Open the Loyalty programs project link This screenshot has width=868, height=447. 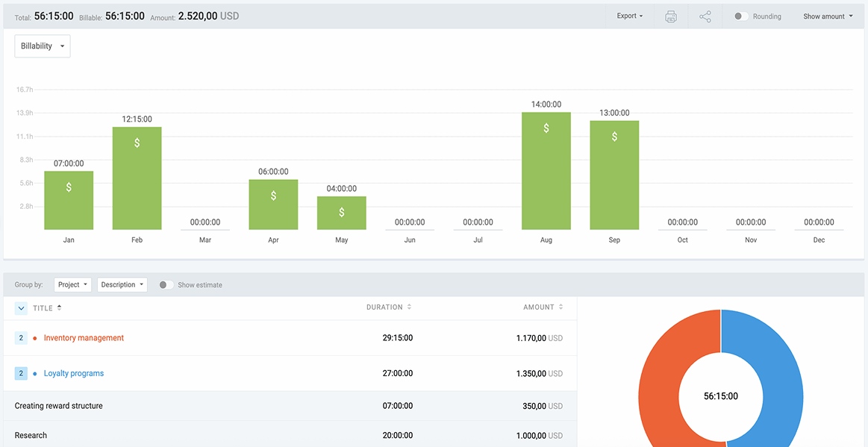click(73, 372)
